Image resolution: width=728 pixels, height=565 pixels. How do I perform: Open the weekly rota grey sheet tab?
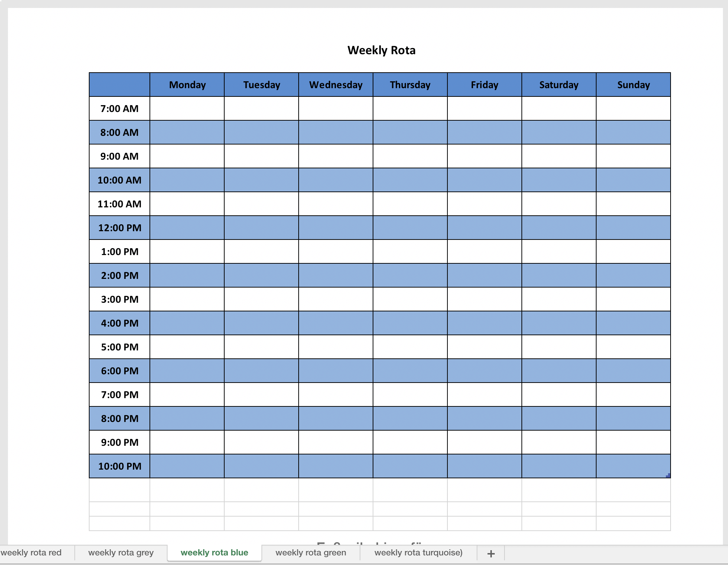(x=121, y=553)
